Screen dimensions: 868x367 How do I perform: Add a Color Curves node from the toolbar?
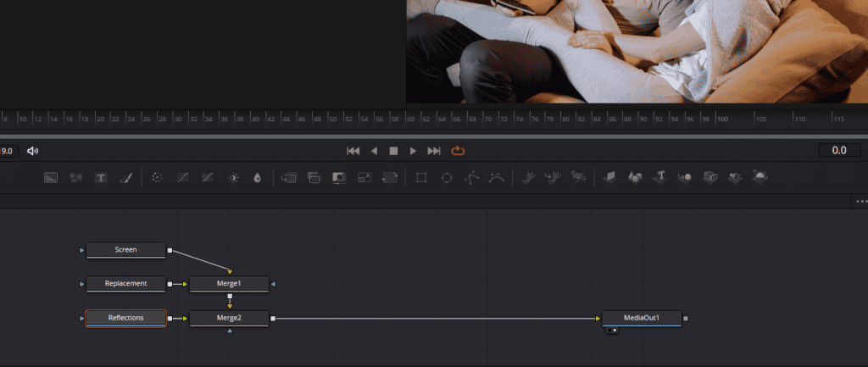coord(183,178)
